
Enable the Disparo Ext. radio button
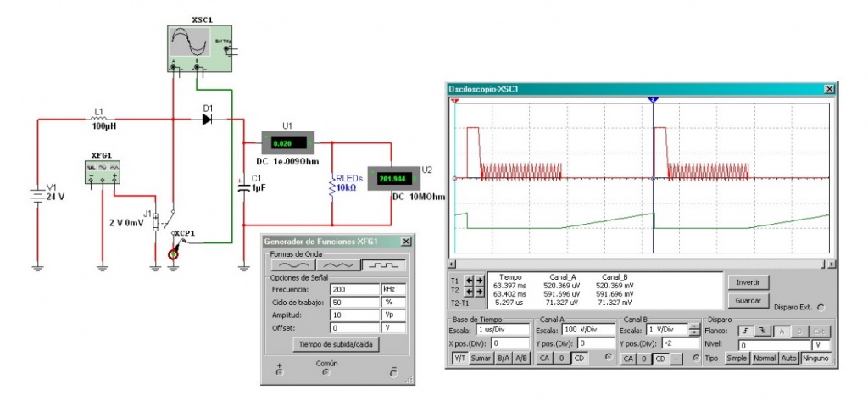coord(820,308)
